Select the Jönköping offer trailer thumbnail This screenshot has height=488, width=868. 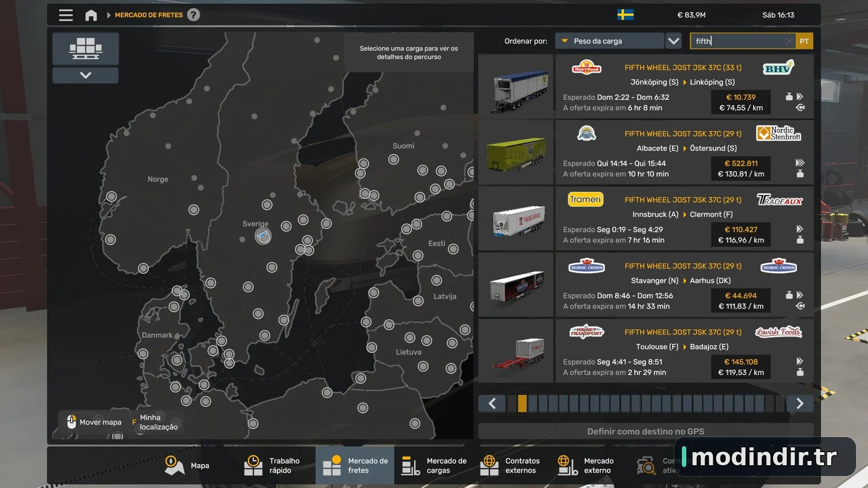coord(516,87)
